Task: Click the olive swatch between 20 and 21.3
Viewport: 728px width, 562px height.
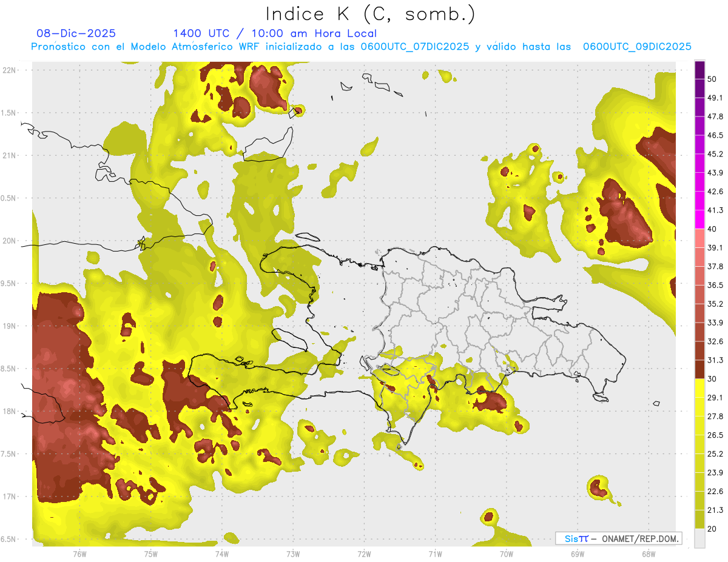Action: [699, 520]
